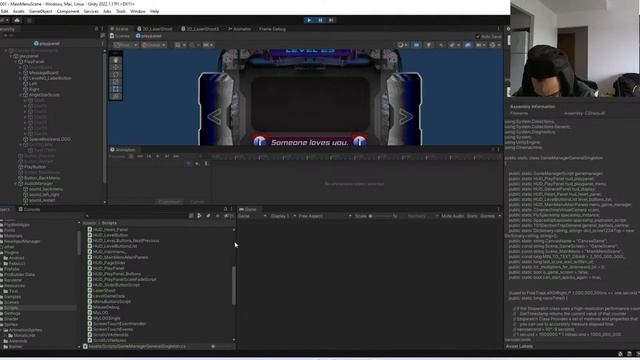Collapse the AngelStarScore hierarchy item
The width and height of the screenshot is (640, 360).
(20, 95)
